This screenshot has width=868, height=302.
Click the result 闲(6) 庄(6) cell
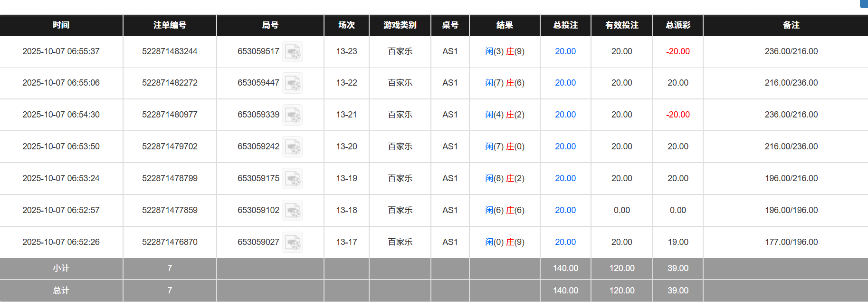tap(505, 210)
